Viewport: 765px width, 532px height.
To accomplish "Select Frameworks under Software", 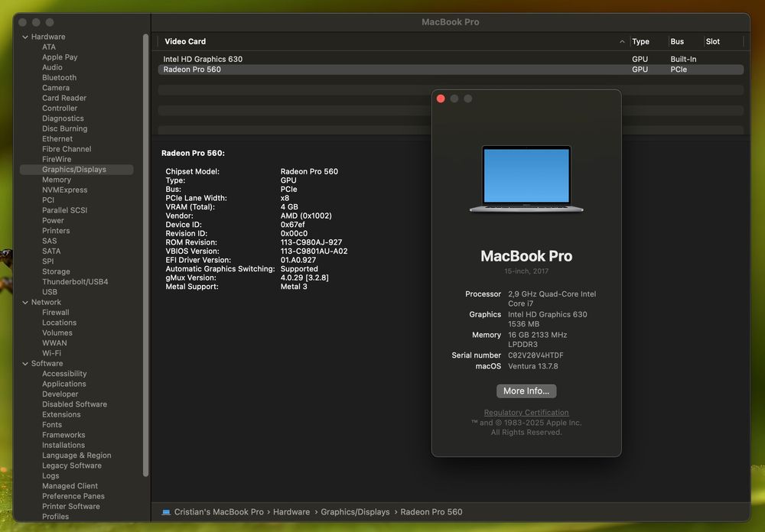I will pos(63,436).
